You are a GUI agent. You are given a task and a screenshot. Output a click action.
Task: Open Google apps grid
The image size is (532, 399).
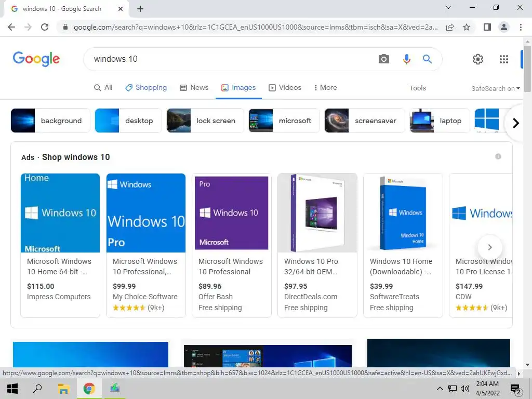click(504, 59)
